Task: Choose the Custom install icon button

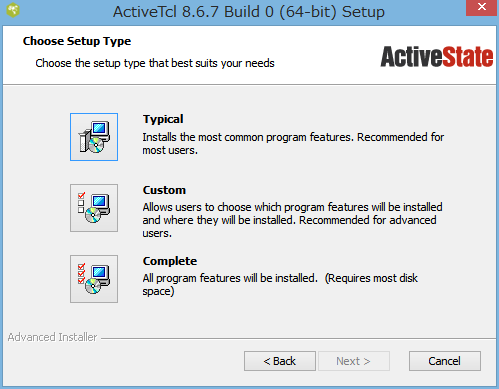Action: tap(94, 208)
